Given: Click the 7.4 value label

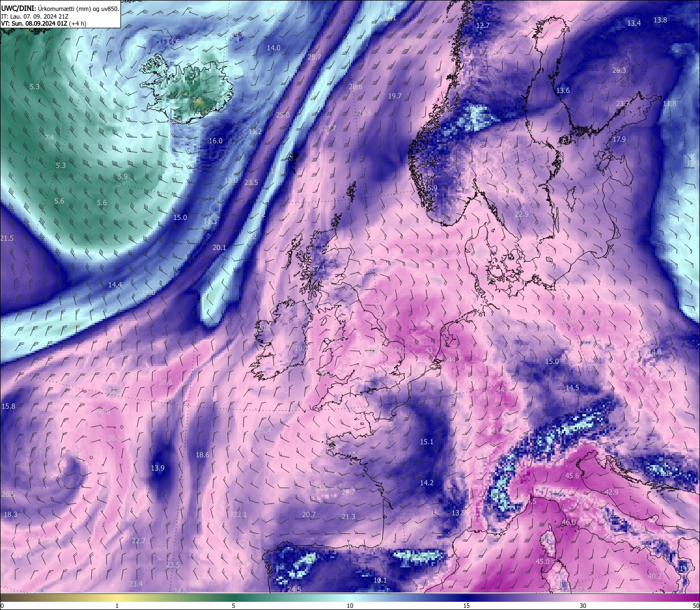Looking at the screenshot, I should (49, 138).
